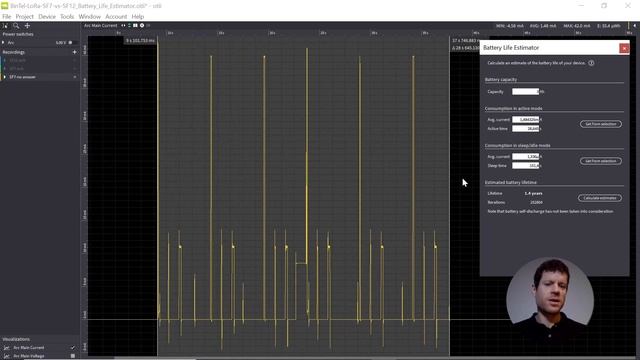Expand the SF7 no answer recording
Screen dimensions: 640x360
pyautogui.click(x=5, y=77)
